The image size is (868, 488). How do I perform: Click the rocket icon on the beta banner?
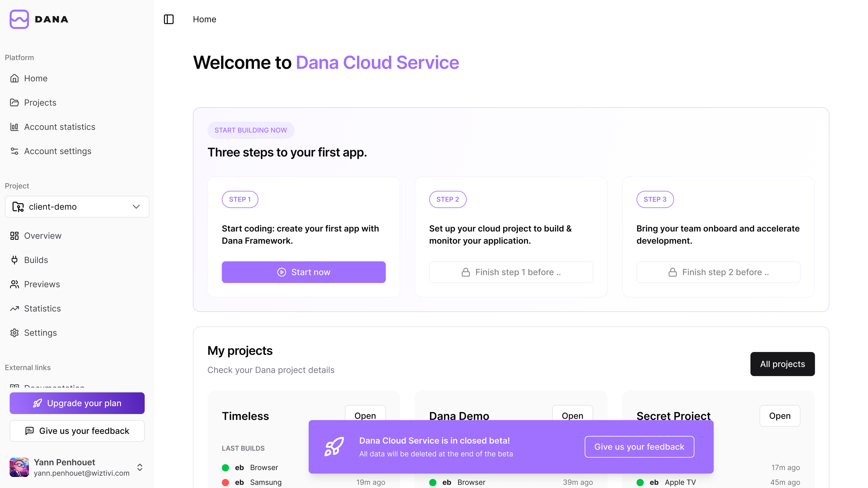point(335,447)
